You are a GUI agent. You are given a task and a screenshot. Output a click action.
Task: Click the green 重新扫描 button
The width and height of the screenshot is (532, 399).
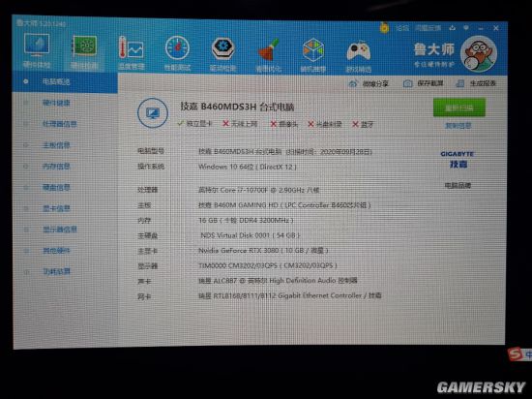(459, 107)
